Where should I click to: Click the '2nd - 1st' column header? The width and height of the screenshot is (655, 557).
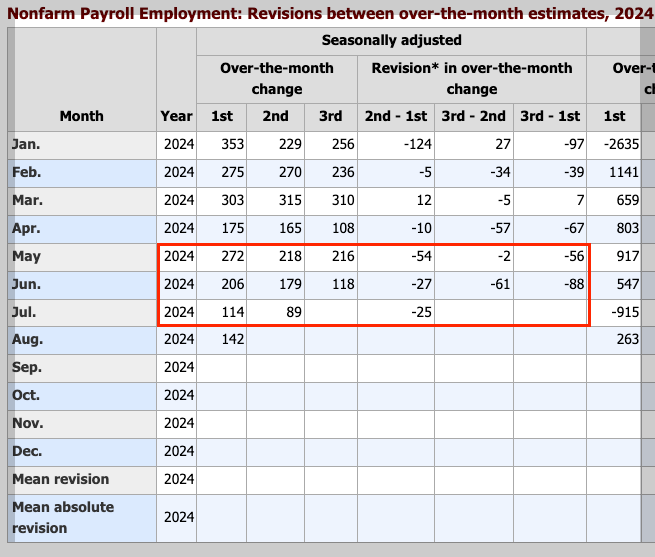[x=396, y=116]
